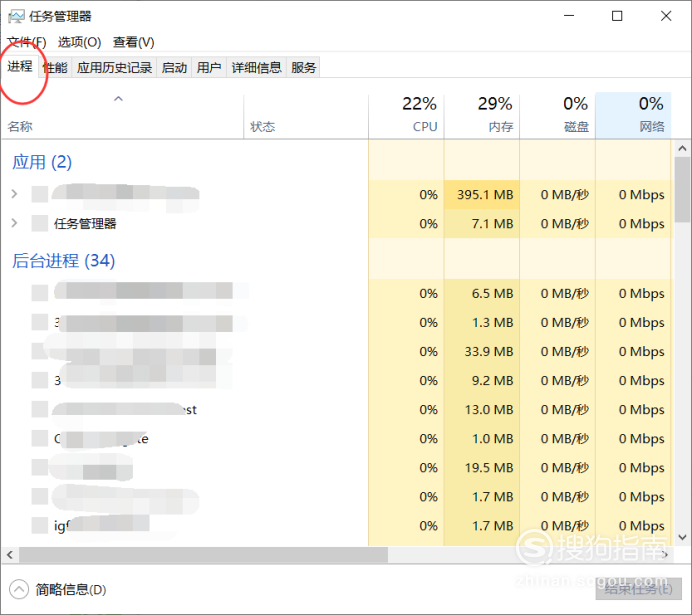Screen dimensions: 692x615
Task: Close the Task Manager window
Action: [x=666, y=16]
